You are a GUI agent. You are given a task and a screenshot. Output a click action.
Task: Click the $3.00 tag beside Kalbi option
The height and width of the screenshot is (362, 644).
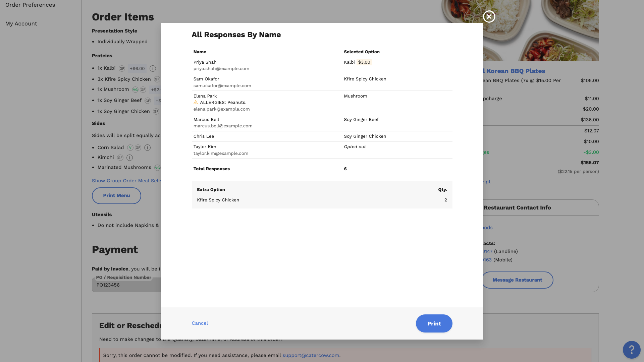click(x=364, y=62)
